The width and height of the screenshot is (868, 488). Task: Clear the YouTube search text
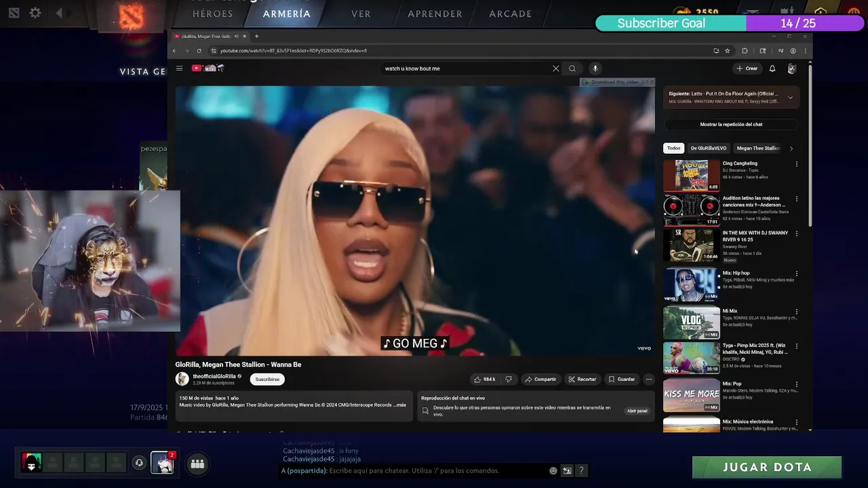(556, 68)
